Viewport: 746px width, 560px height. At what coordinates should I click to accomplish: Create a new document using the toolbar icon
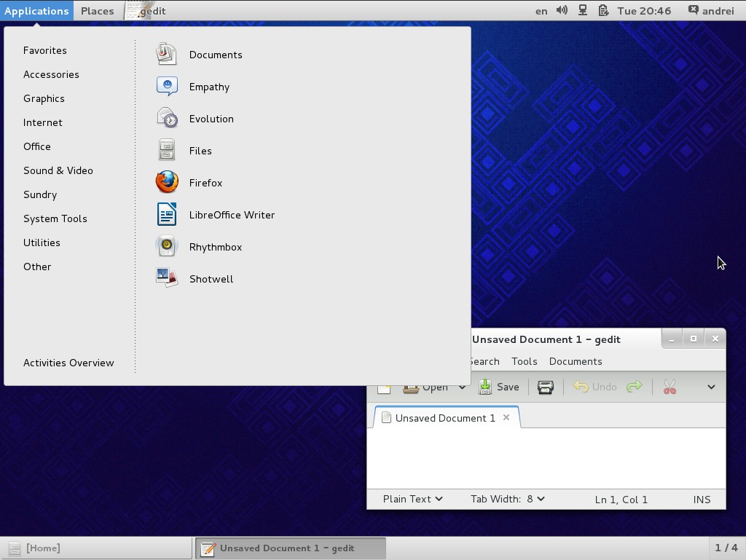point(383,387)
